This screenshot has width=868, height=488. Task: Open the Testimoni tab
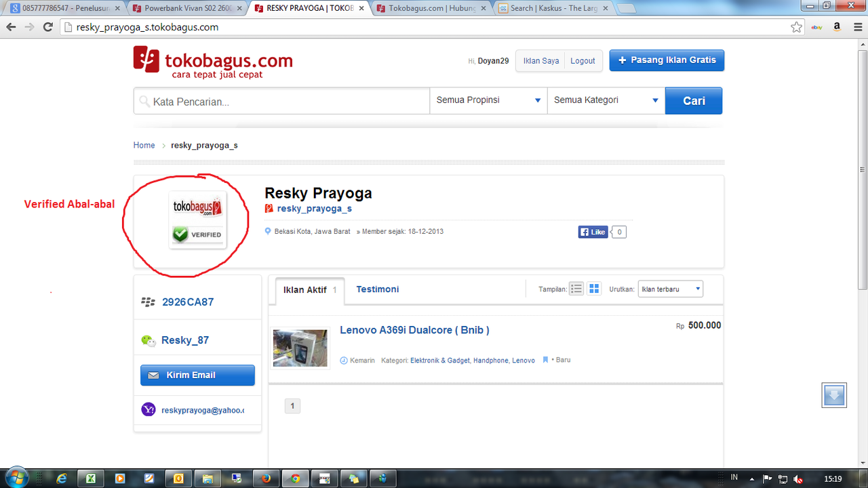click(377, 289)
